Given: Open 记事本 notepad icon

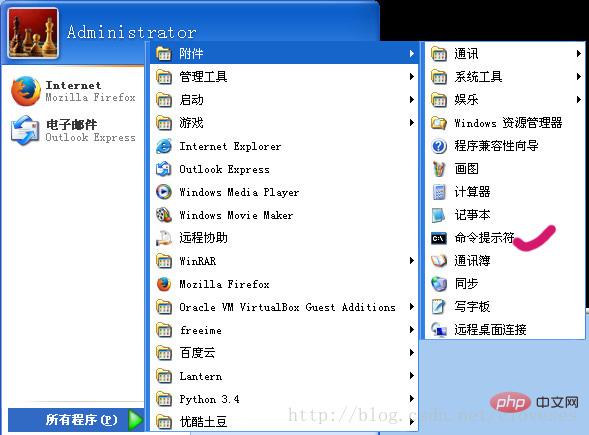Looking at the screenshot, I should point(439,215).
